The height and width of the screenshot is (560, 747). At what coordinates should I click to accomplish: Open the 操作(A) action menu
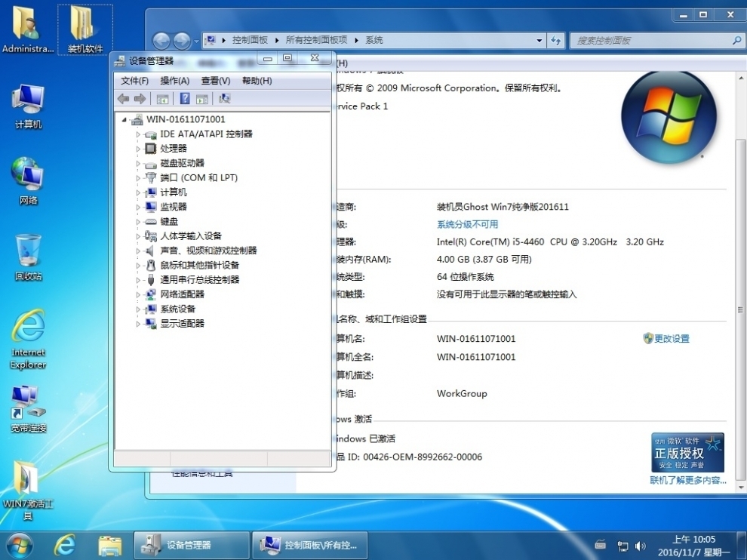click(x=174, y=81)
